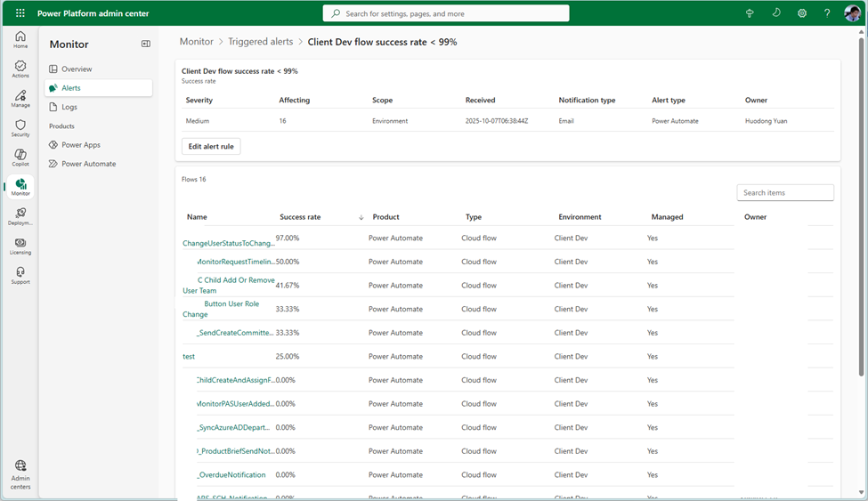Viewport: 868px width, 501px height.
Task: Click the Environment column header
Action: tap(580, 217)
